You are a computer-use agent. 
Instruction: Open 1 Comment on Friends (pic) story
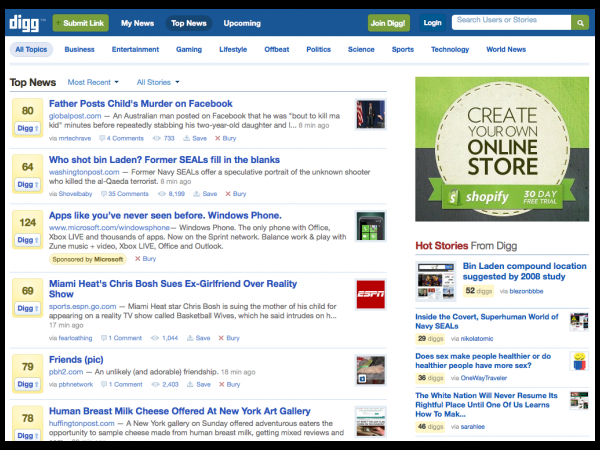pyautogui.click(x=122, y=384)
